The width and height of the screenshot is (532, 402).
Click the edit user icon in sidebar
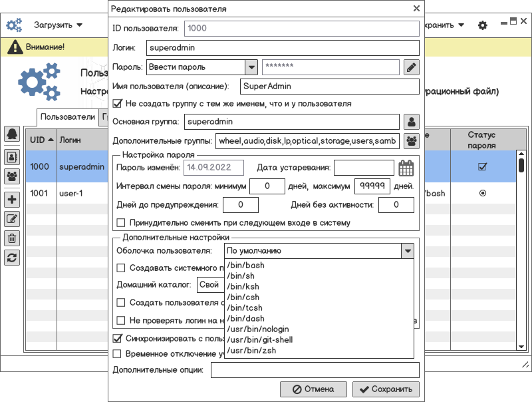[x=12, y=219]
